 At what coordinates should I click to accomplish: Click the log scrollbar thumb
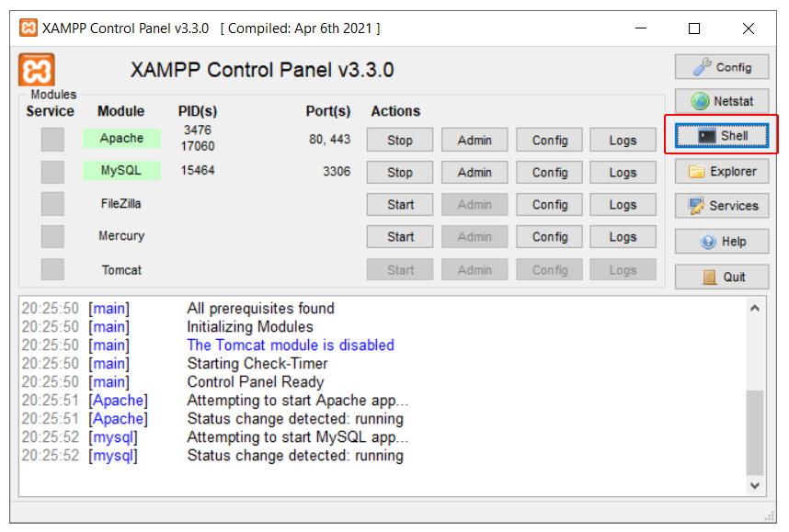coord(754,433)
